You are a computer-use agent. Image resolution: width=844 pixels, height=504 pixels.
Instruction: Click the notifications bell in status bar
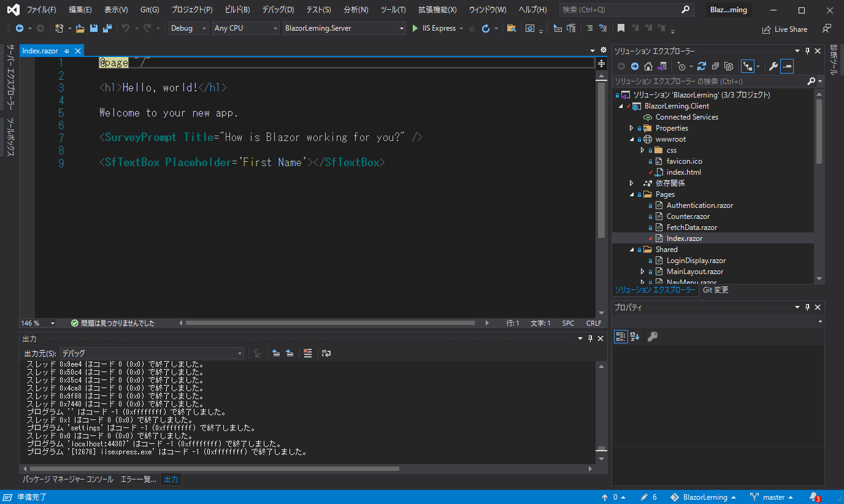(x=815, y=497)
